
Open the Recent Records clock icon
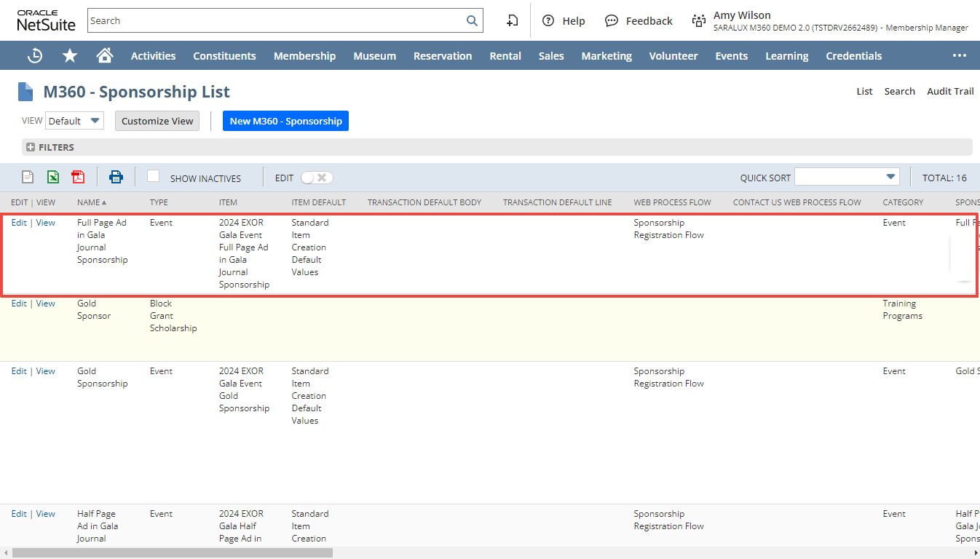(x=35, y=56)
